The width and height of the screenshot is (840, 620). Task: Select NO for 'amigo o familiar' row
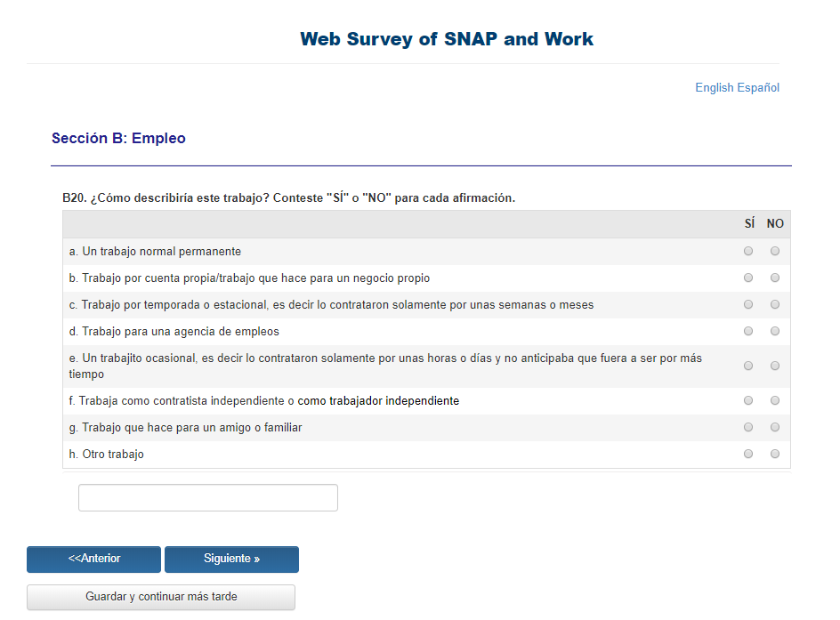point(775,428)
